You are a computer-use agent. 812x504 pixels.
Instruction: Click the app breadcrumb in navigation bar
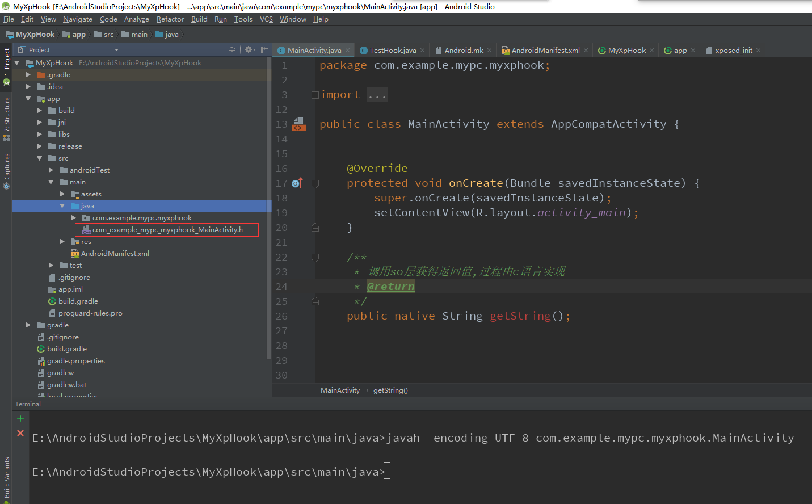click(x=74, y=35)
